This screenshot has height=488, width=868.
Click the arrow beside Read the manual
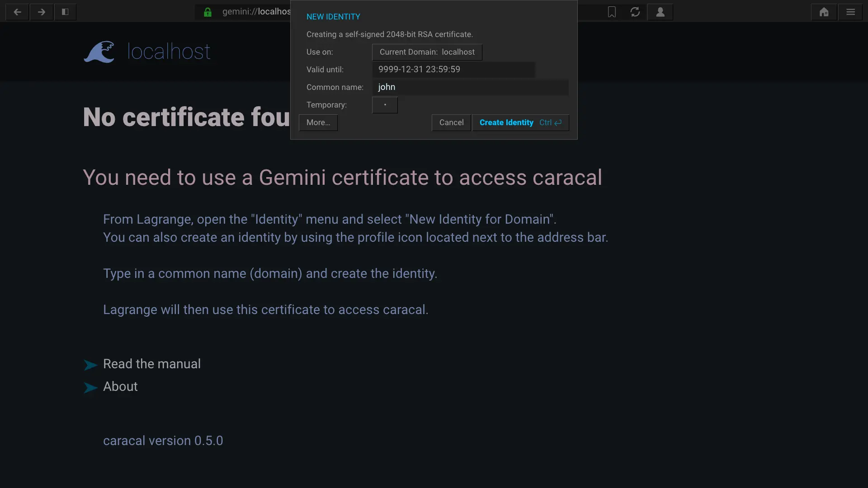click(x=90, y=365)
